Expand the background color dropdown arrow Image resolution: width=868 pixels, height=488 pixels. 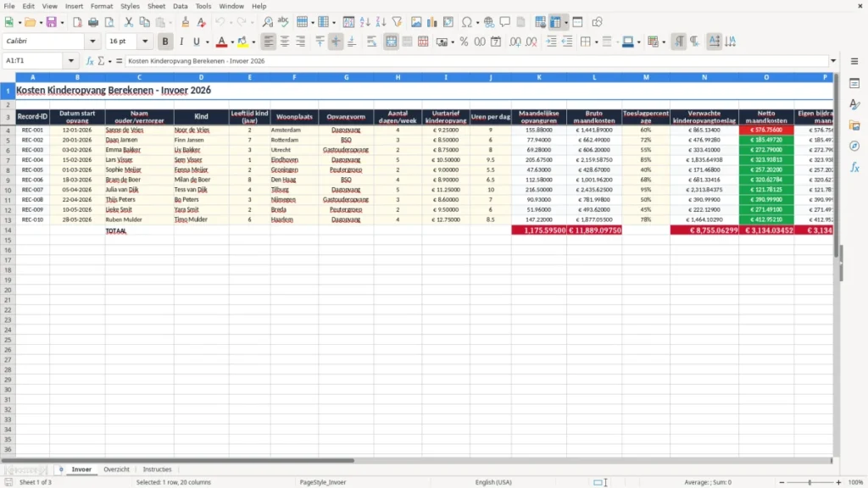pos(253,42)
